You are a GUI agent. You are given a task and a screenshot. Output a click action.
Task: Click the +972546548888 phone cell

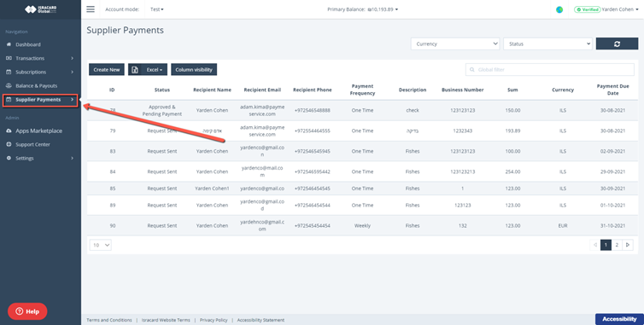click(312, 110)
